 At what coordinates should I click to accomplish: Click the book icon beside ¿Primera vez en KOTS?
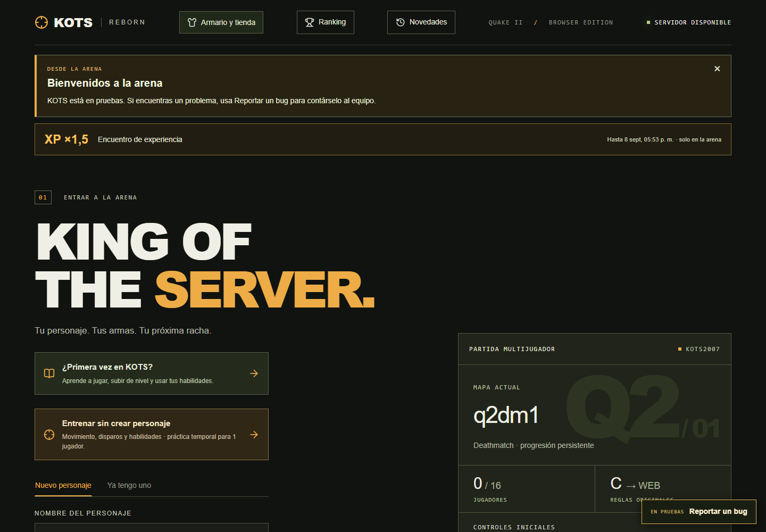point(49,373)
